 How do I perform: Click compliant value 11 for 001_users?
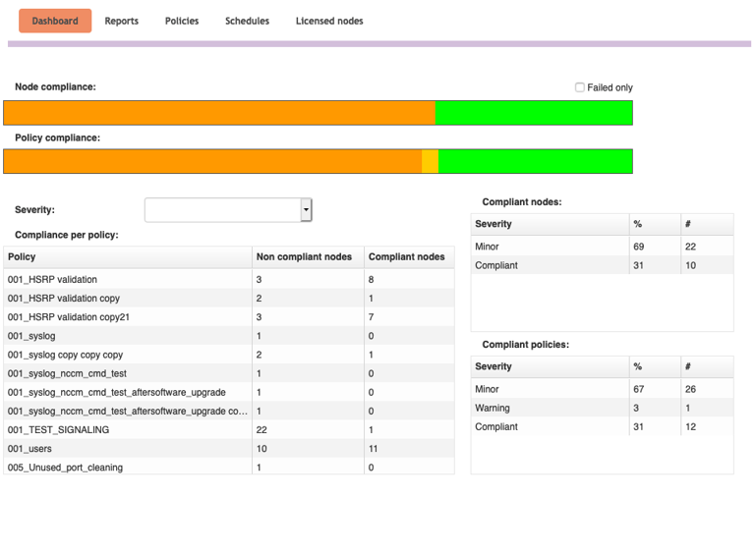pos(374,449)
